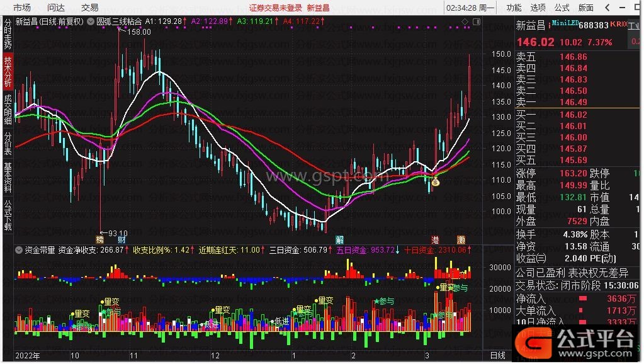
Task: Click the 净流入 value 3636万
Action: pyautogui.click(x=621, y=299)
